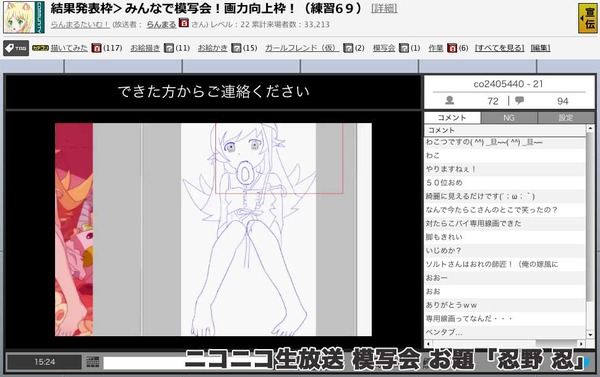
Task: Switch to the NG tab
Action: point(509,118)
